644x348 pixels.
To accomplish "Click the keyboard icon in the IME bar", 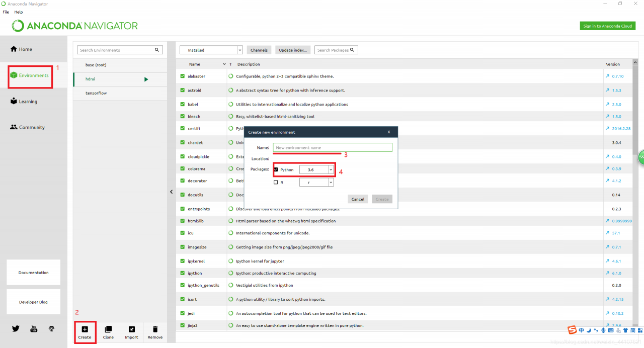I will (x=610, y=330).
